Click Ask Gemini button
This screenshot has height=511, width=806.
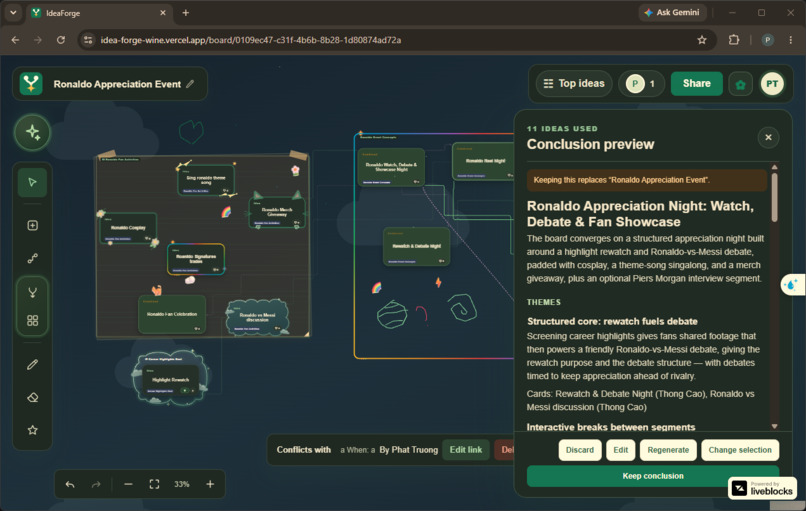tap(672, 12)
